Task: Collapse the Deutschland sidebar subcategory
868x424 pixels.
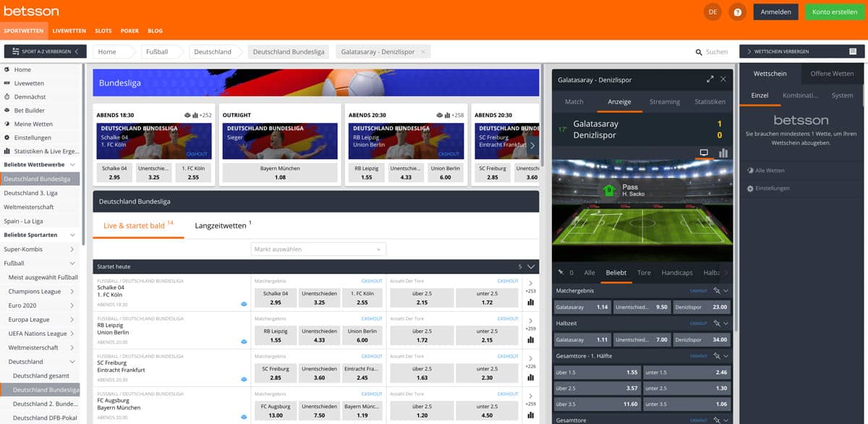Action: [72, 362]
